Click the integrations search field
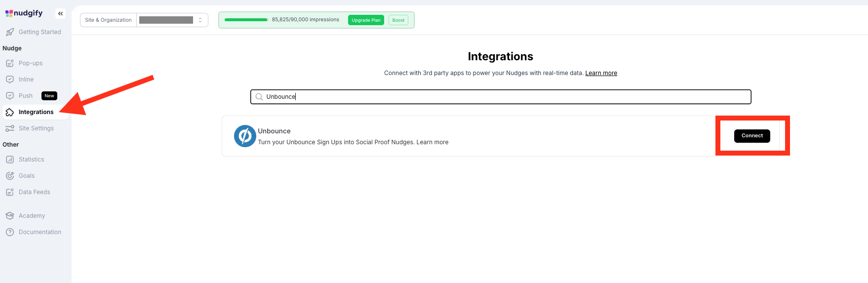This screenshot has height=283, width=868. (501, 97)
